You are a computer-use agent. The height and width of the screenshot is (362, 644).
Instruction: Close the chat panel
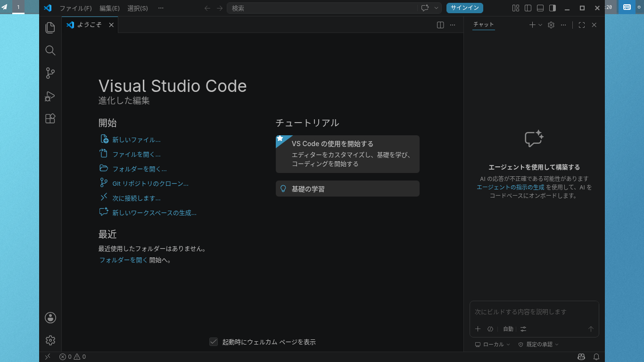click(x=594, y=25)
